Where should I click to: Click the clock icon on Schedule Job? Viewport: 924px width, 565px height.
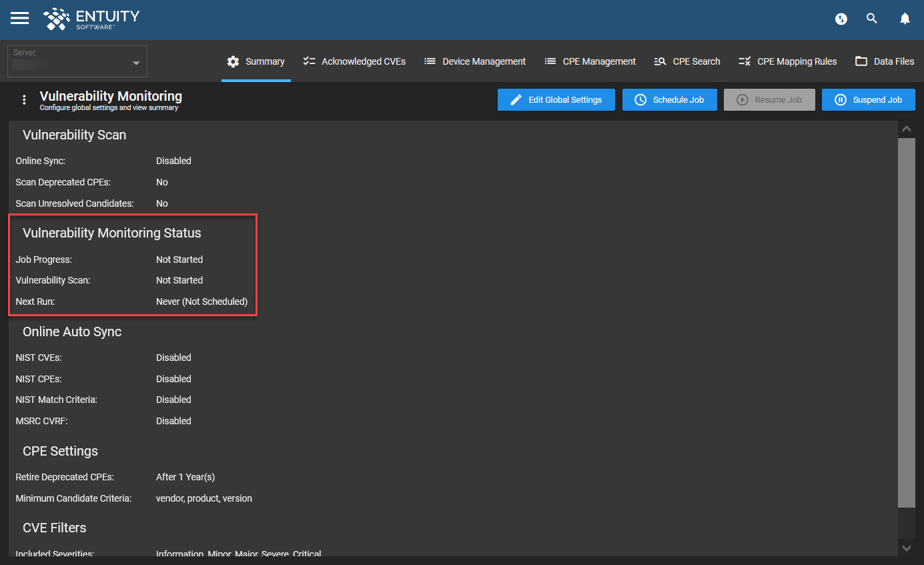point(640,99)
